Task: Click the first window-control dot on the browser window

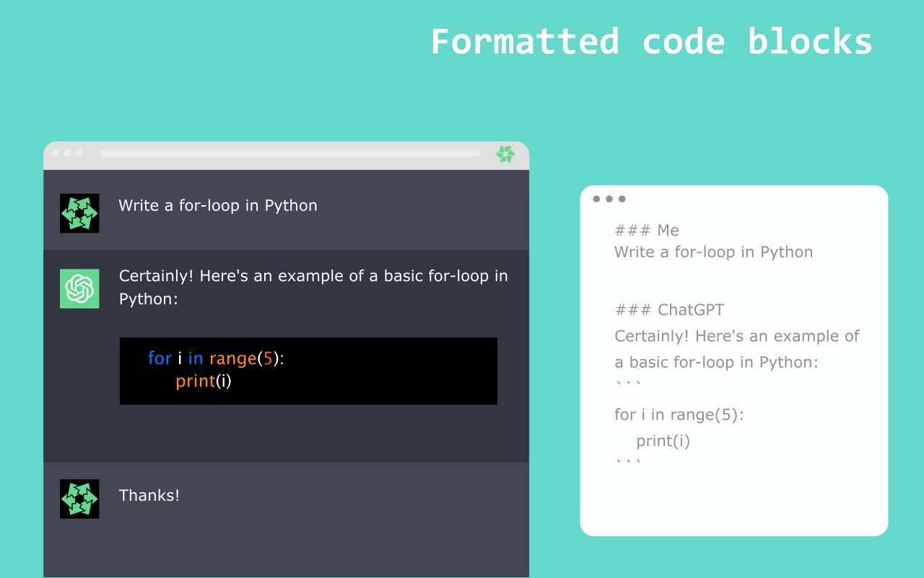Action: [56, 152]
